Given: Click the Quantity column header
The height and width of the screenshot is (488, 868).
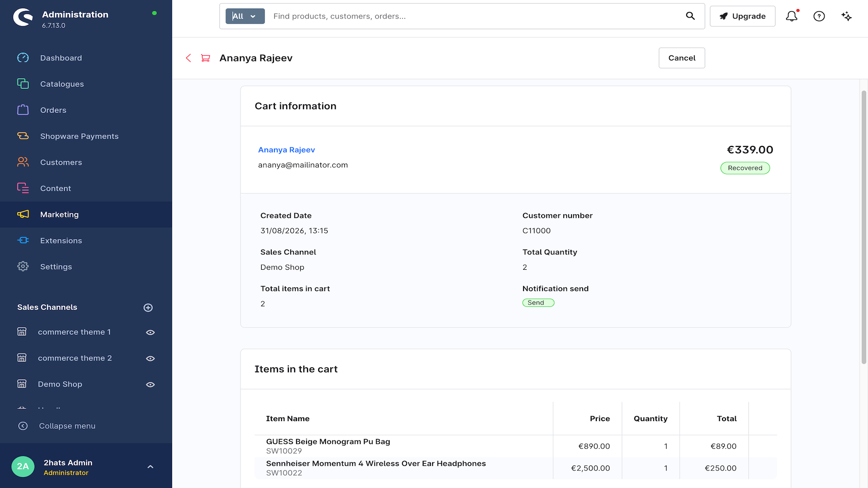Looking at the screenshot, I should tap(650, 418).
